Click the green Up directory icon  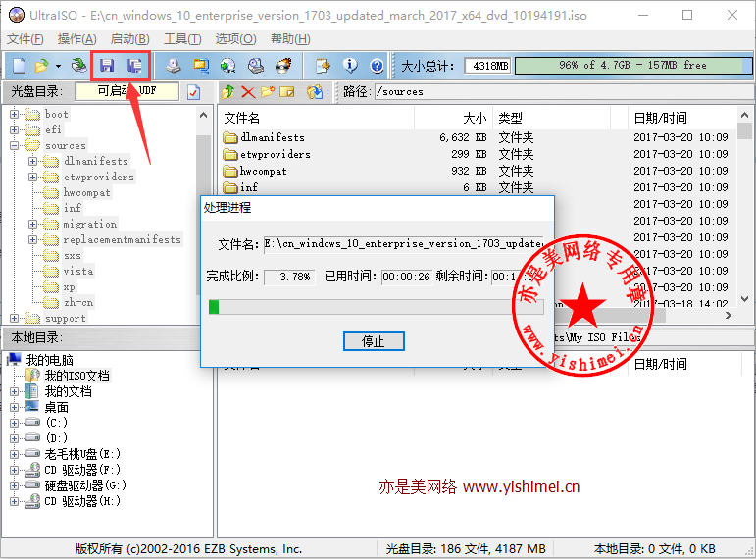click(228, 91)
